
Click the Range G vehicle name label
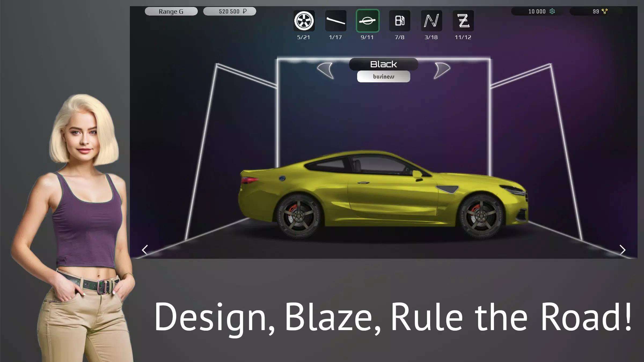click(x=171, y=11)
